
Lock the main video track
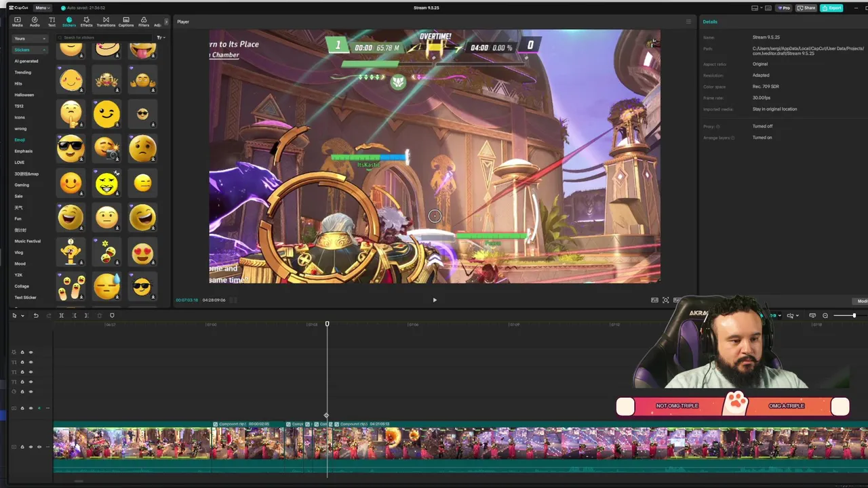click(x=22, y=447)
